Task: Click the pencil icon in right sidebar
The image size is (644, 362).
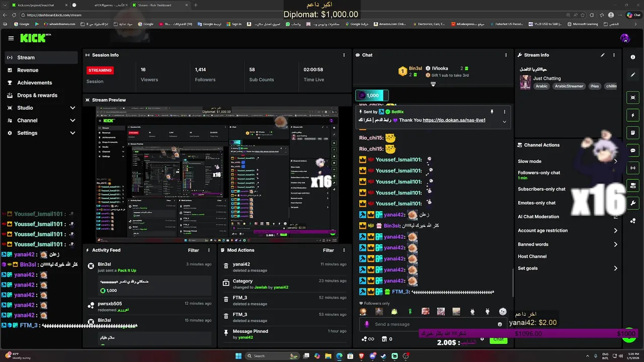Action: point(633,75)
